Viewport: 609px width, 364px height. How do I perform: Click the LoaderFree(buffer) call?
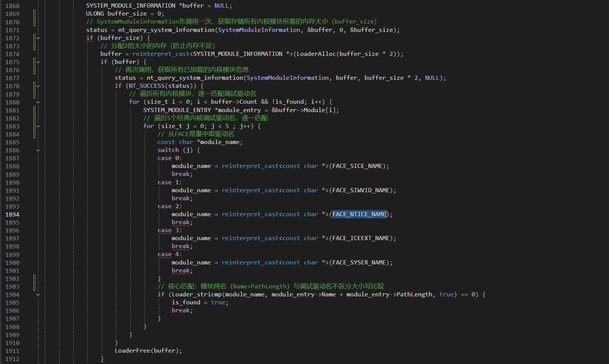coord(148,351)
